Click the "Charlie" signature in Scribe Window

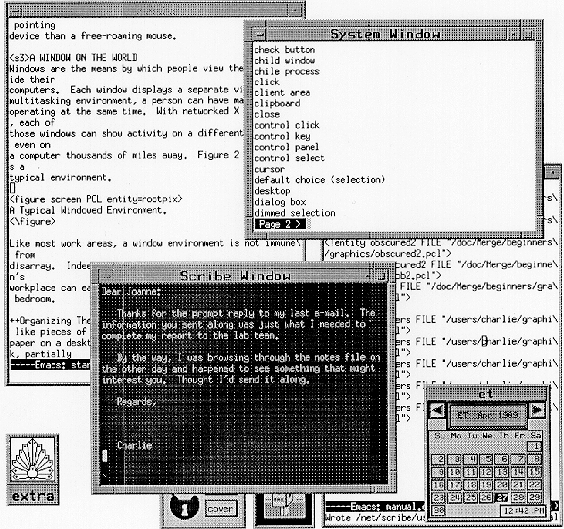134,446
